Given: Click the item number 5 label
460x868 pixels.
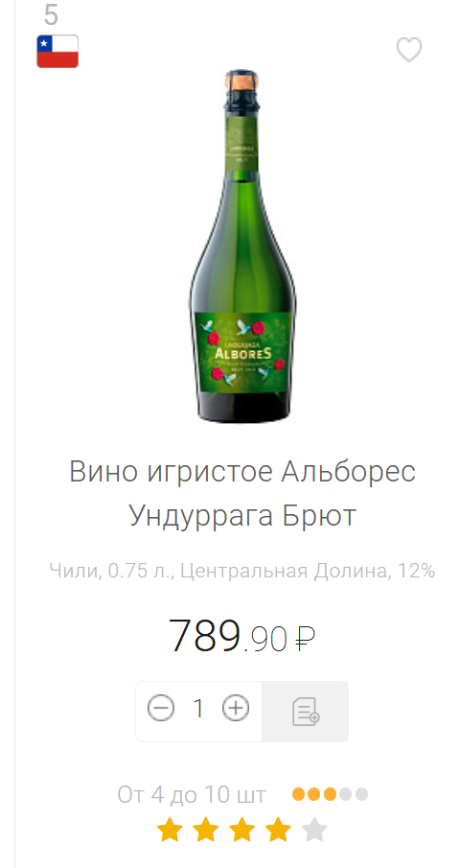Looking at the screenshot, I should click(51, 14).
